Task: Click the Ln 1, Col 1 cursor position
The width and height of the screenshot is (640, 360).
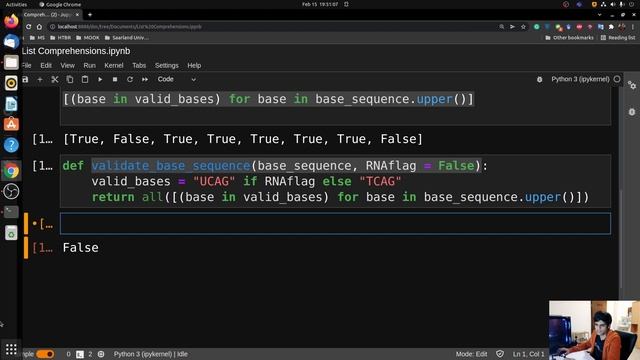Action: (x=528, y=354)
